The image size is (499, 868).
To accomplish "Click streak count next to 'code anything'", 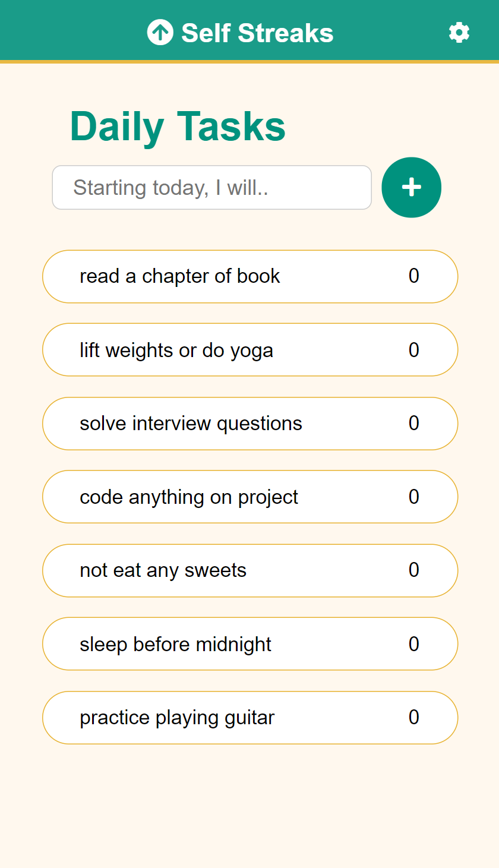I will click(414, 497).
